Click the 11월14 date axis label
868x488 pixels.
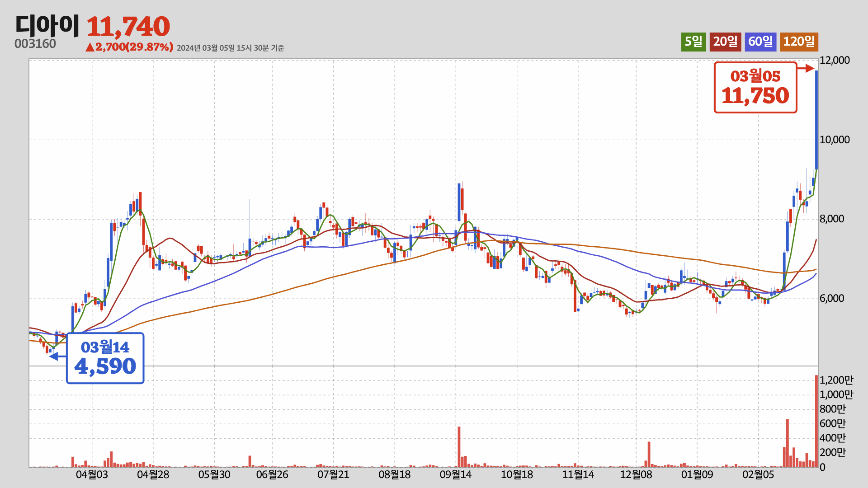578,474
